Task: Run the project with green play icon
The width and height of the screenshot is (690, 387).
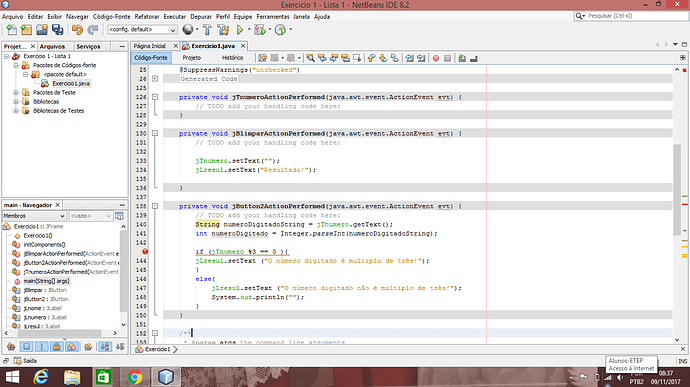Action: (x=240, y=29)
